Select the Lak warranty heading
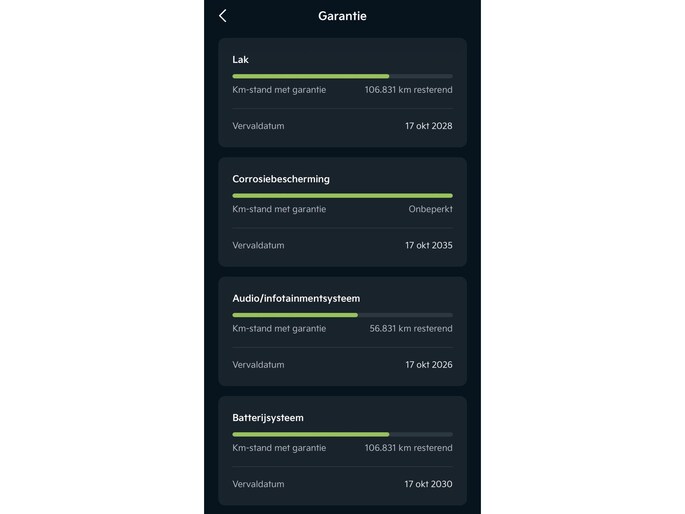 (x=241, y=60)
